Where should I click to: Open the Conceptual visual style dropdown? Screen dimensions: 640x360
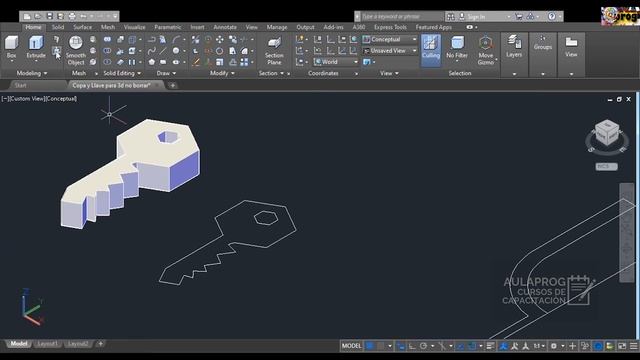(x=390, y=39)
